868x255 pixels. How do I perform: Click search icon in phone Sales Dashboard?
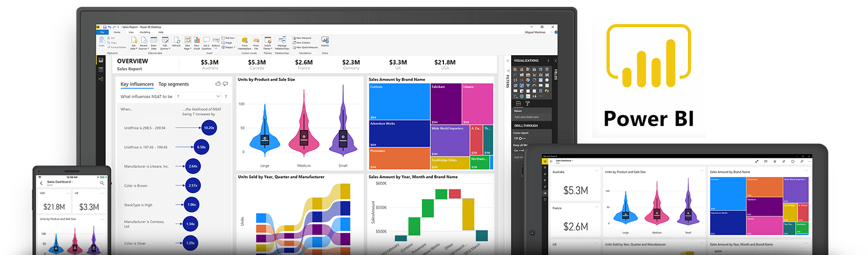pyautogui.click(x=102, y=183)
